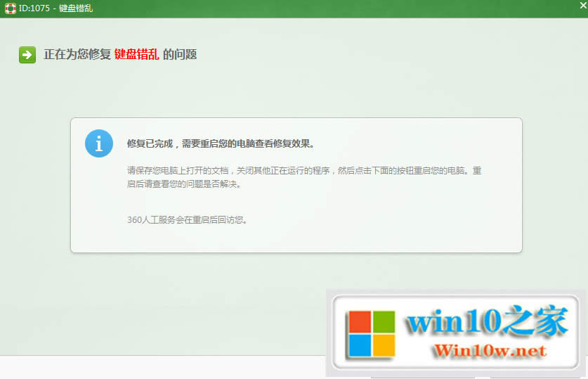The width and height of the screenshot is (588, 379).
Task: Click the white footer bar at bottom left
Action: coord(141,368)
